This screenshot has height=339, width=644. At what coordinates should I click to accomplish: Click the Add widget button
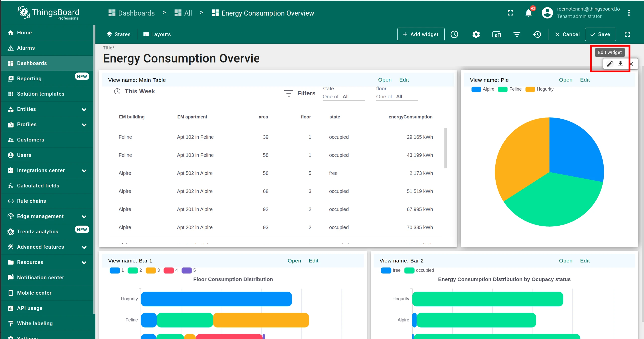pyautogui.click(x=421, y=34)
